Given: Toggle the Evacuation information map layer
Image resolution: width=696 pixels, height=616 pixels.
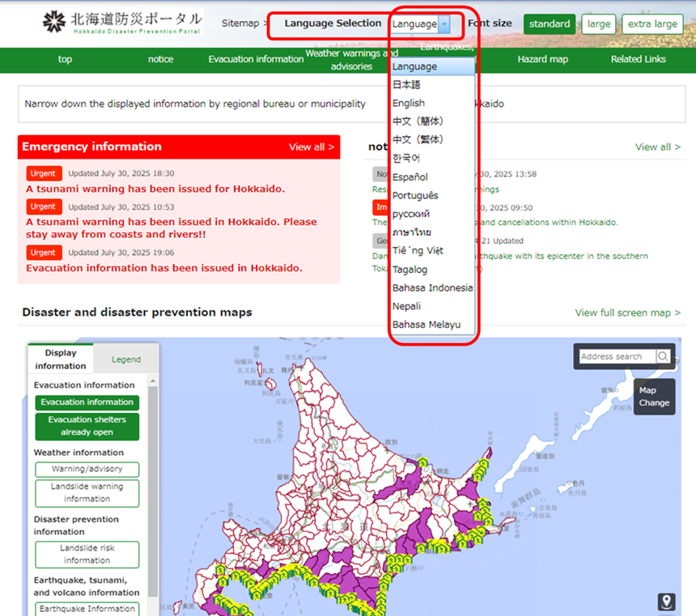Looking at the screenshot, I should pos(87,402).
